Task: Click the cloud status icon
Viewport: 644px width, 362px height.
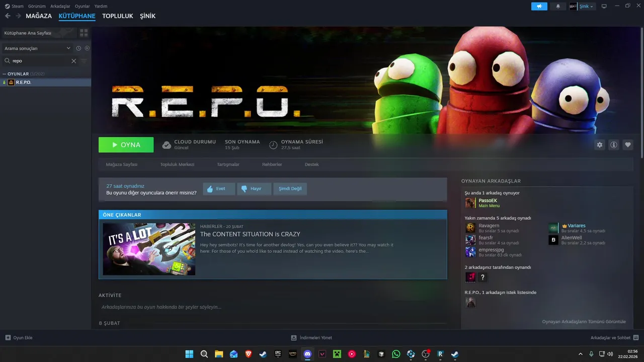Action: 167,145
